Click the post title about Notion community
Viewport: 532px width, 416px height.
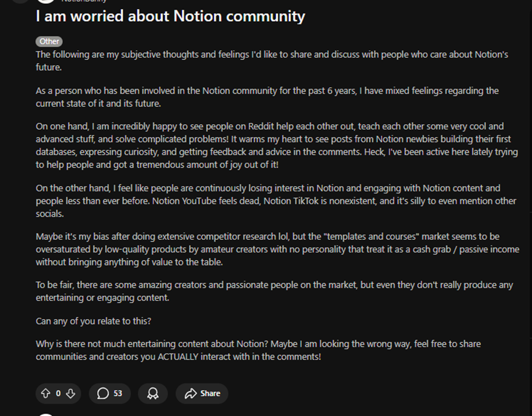[170, 16]
